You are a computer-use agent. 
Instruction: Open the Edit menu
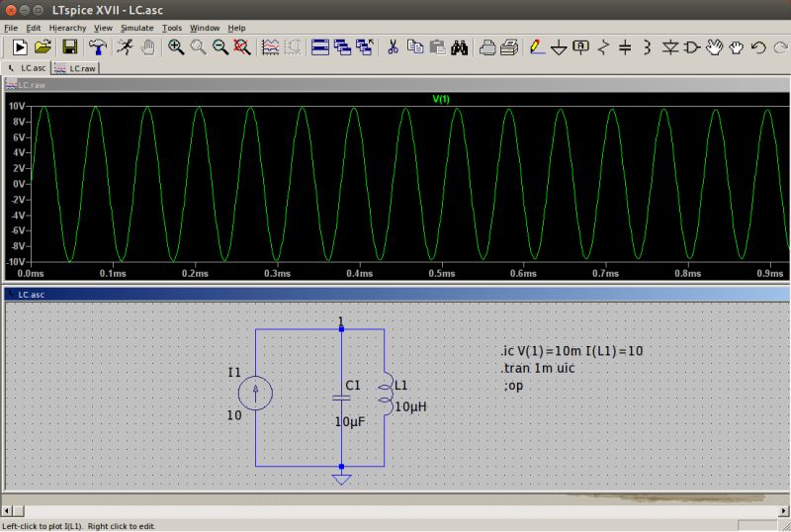tap(34, 28)
